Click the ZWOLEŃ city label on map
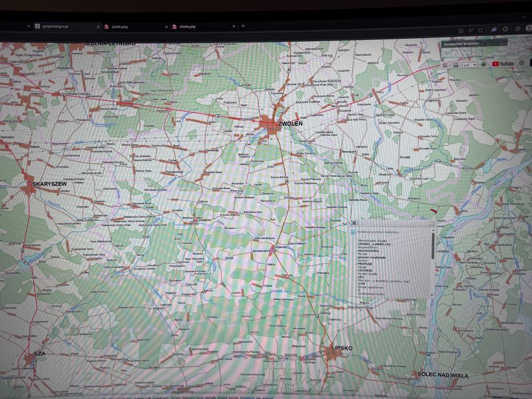 [290, 124]
